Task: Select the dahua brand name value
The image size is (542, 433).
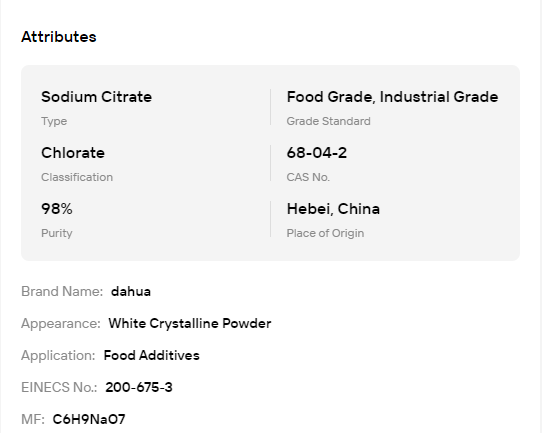Action: [131, 291]
